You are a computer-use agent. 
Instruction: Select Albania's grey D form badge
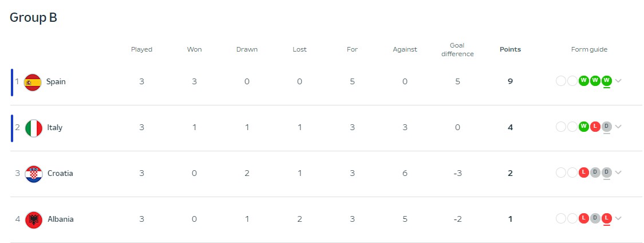click(x=595, y=218)
